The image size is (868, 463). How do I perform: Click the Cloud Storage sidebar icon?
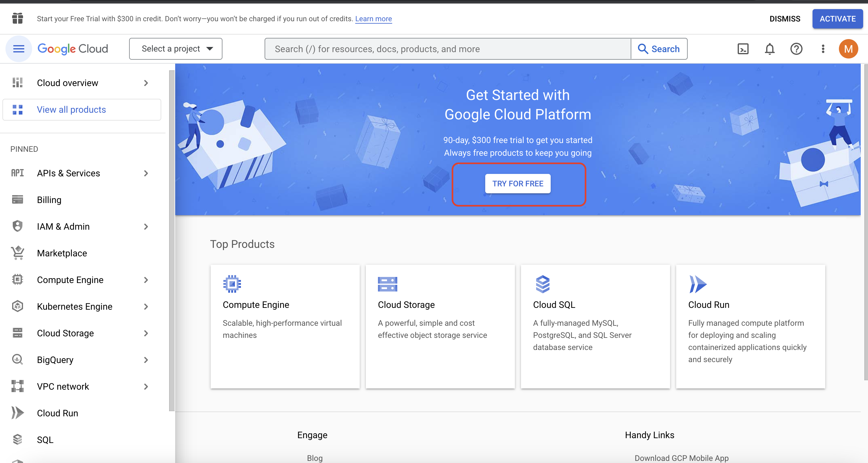click(18, 333)
